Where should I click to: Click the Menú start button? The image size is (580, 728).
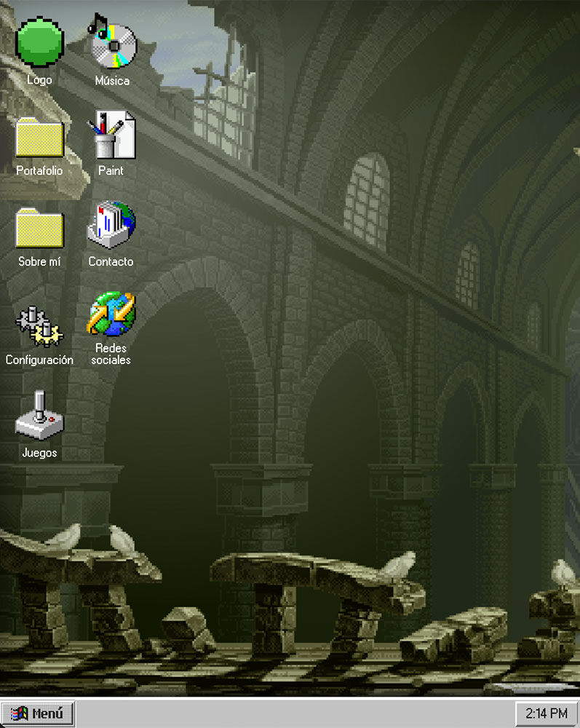pyautogui.click(x=38, y=713)
